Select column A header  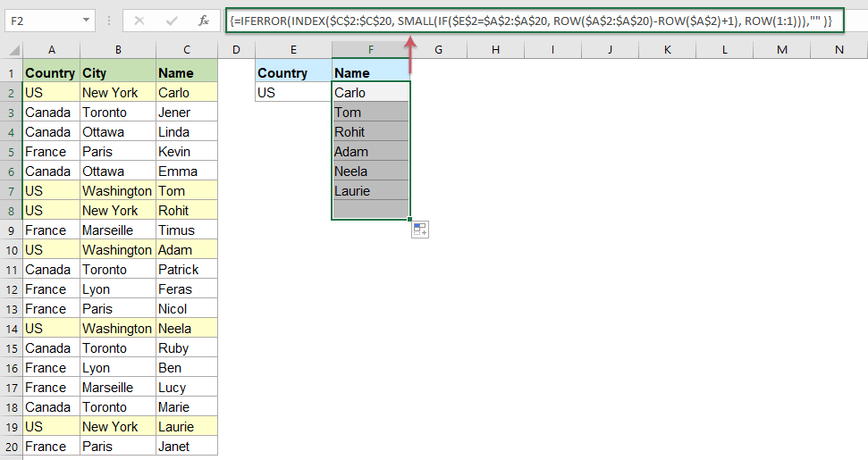52,50
